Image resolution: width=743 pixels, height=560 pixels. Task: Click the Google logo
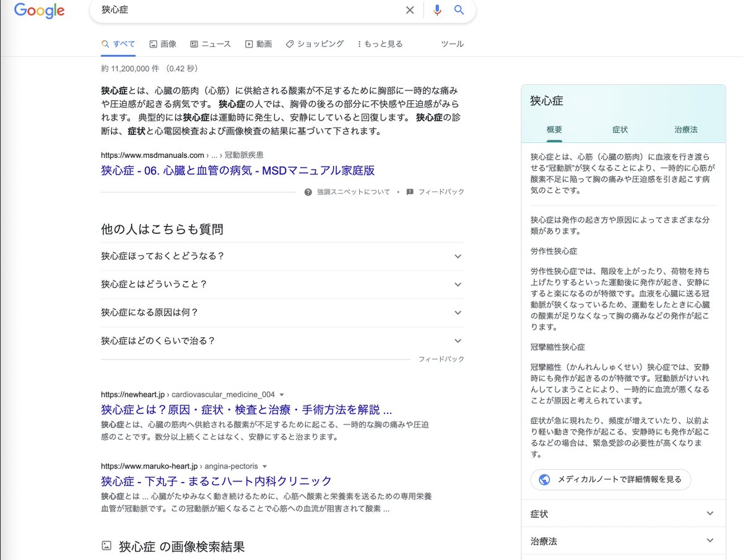39,11
